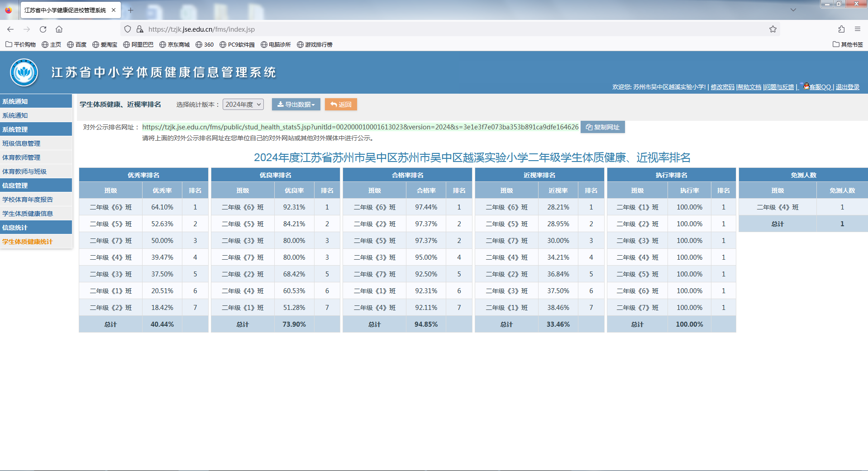
Task: Click the 执行率排名 table header
Action: point(672,175)
